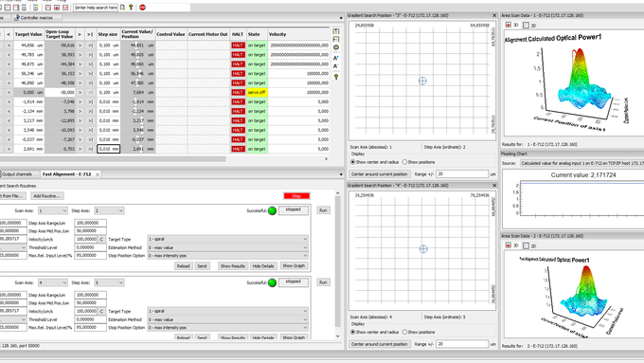
Task: Click the red checkmark-box toolbar icon
Action: coord(65,8)
